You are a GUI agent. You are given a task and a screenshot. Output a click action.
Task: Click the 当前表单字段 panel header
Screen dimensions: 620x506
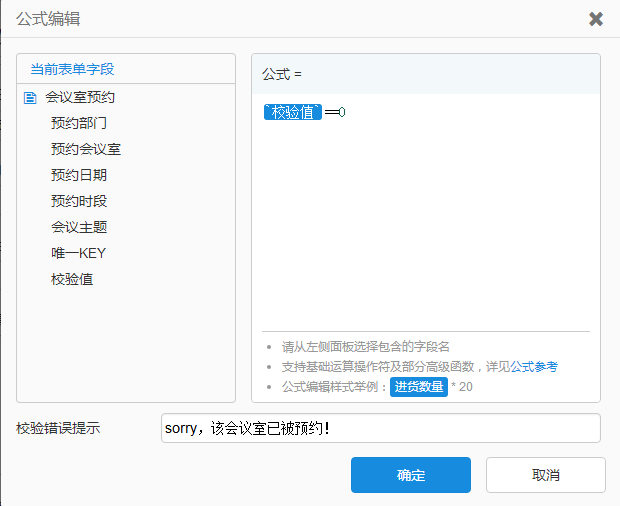(72, 69)
